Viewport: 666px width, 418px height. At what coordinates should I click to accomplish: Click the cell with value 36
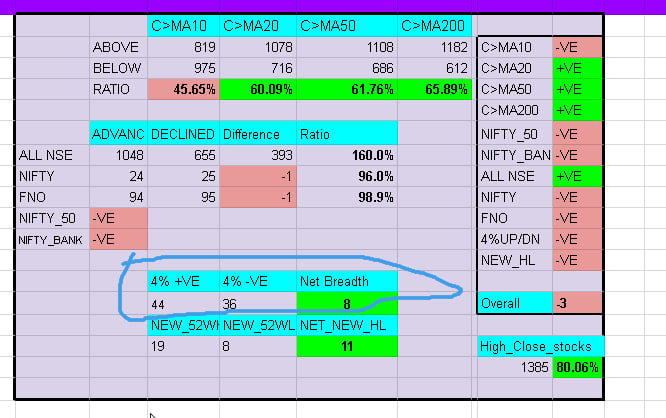258,304
